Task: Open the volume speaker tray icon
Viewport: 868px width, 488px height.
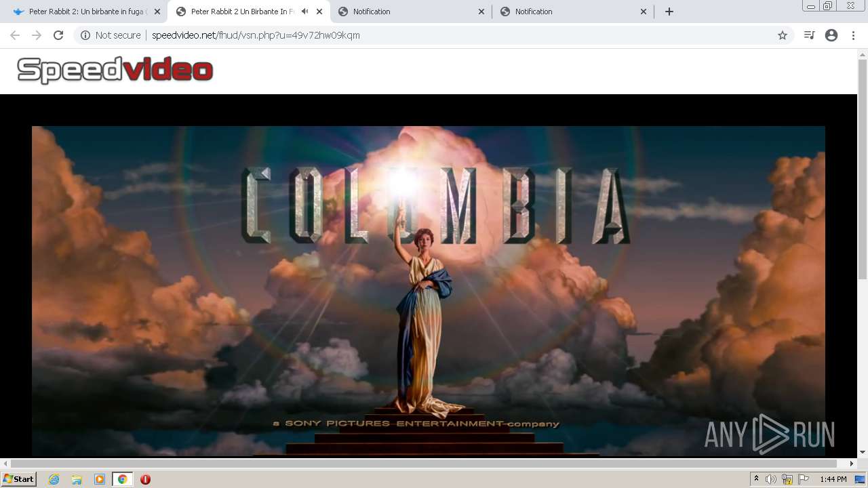Action: (771, 479)
